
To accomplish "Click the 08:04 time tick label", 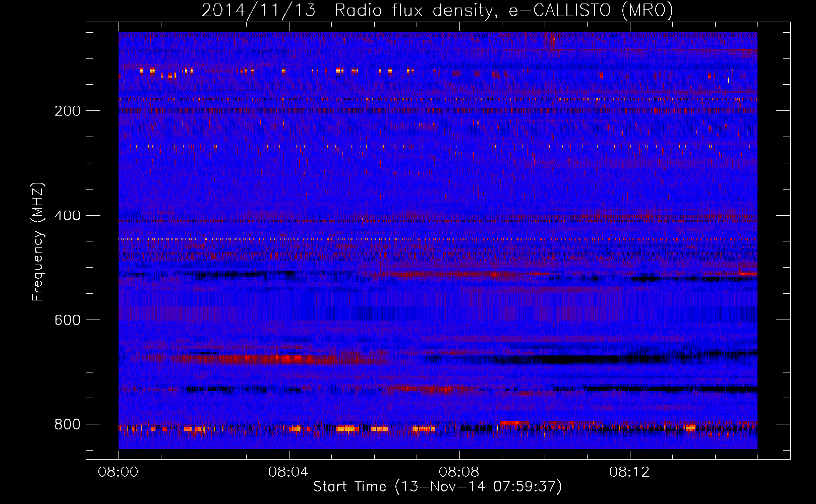I will pyautogui.click(x=288, y=472).
